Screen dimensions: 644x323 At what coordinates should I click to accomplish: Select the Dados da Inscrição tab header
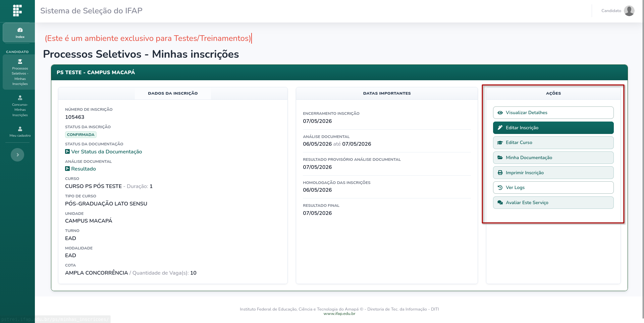pyautogui.click(x=173, y=93)
